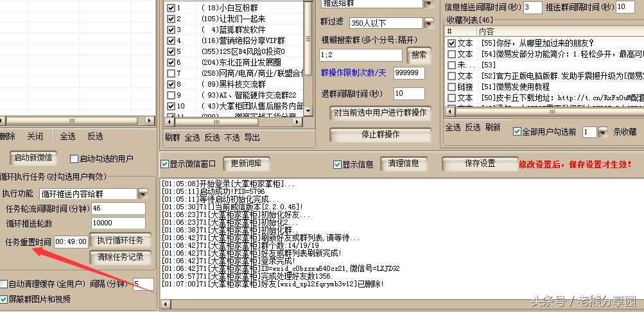Click group list vertical scrollbar down arrow
The width and height of the screenshot is (644, 312).
309,111
